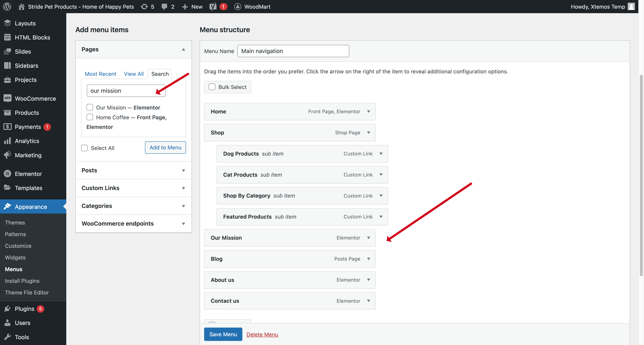Click the Analytics bar chart icon
The image size is (644, 345).
pyautogui.click(x=8, y=141)
